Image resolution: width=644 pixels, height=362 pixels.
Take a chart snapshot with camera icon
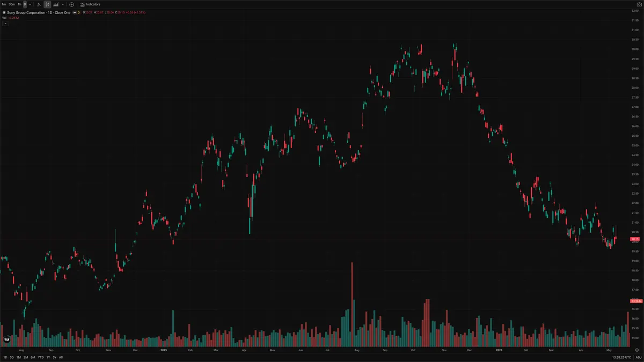(639, 4)
